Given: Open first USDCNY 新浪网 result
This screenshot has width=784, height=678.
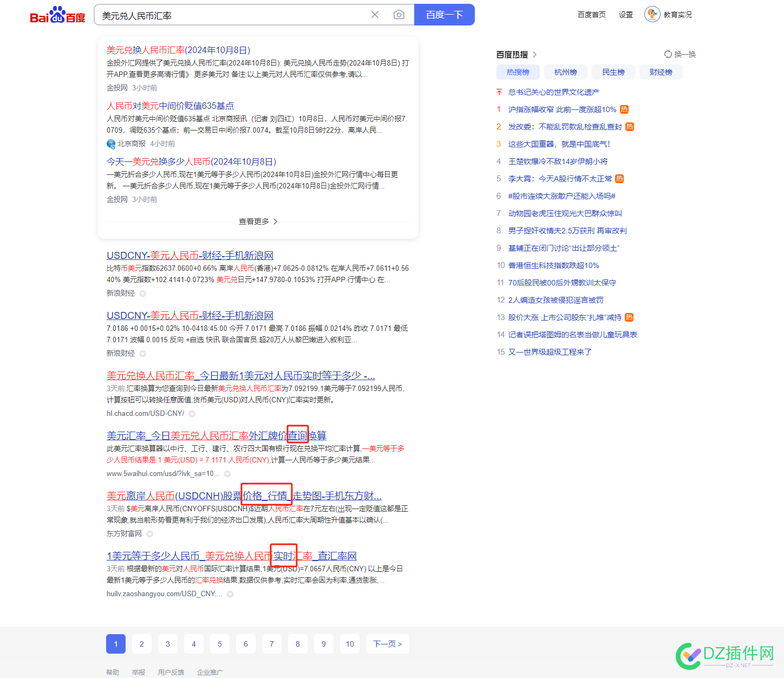Looking at the screenshot, I should (x=190, y=255).
